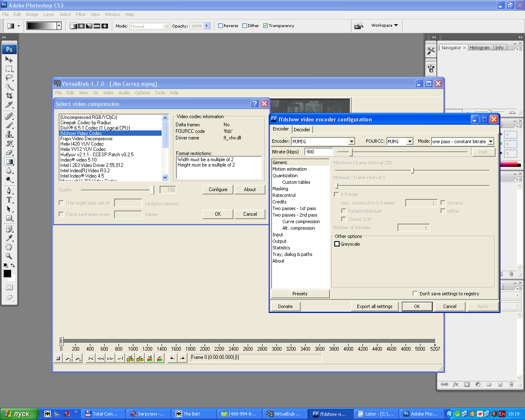Choose the diamond gradient style icon
525x420 pixels.
pos(105,26)
